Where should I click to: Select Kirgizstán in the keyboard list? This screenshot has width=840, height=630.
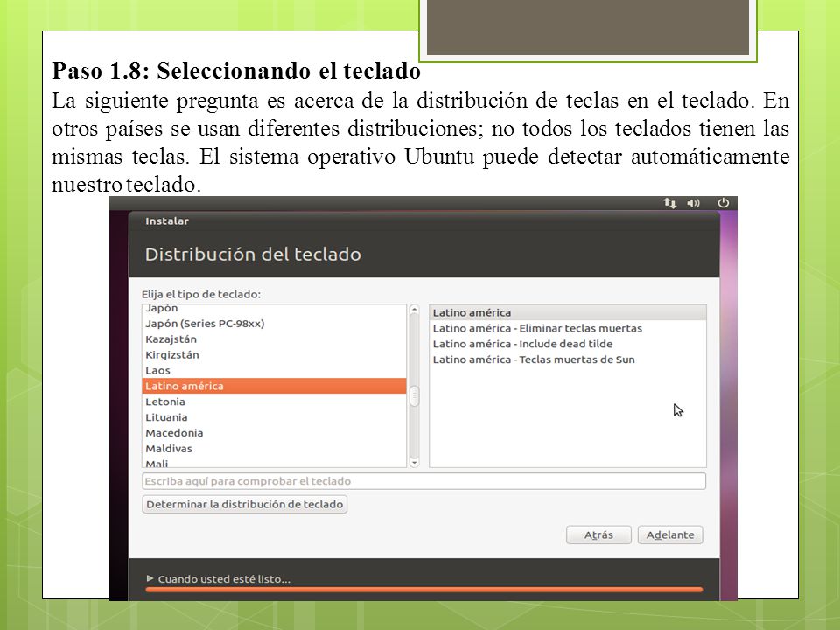[x=274, y=354]
